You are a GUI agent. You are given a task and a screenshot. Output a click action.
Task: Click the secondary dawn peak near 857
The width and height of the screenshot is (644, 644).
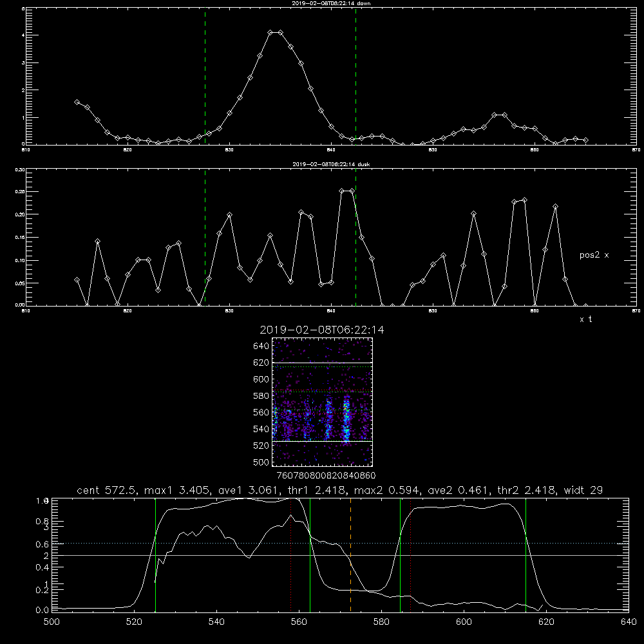(500, 115)
